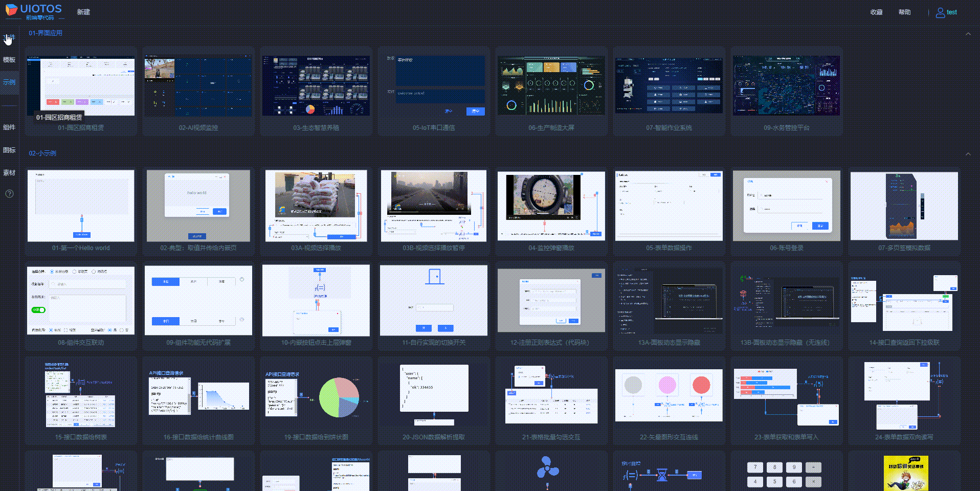Open the help question-mark icon in sidebar
The image size is (980, 491).
click(9, 194)
